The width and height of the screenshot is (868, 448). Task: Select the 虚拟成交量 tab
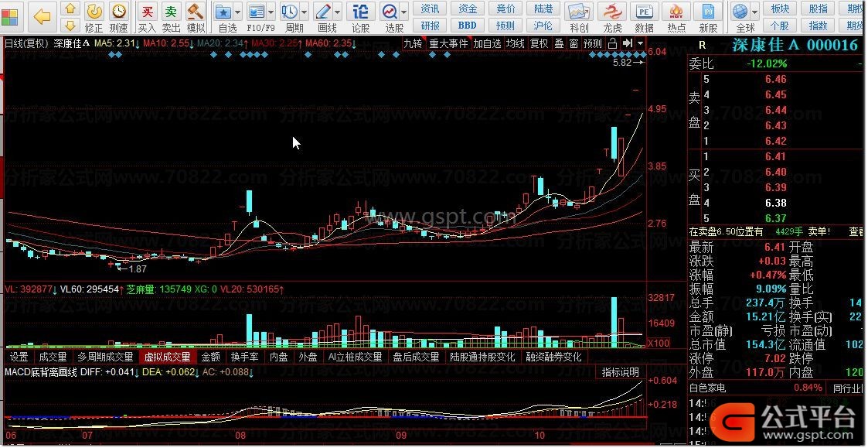(x=167, y=357)
